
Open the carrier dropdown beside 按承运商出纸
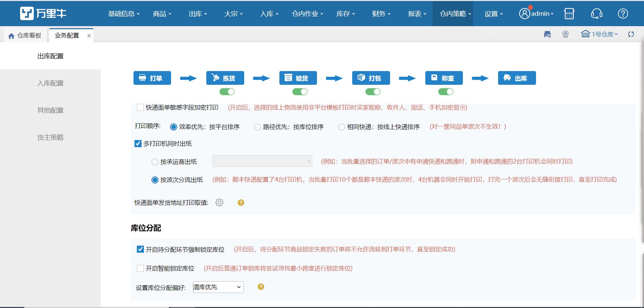(x=263, y=161)
